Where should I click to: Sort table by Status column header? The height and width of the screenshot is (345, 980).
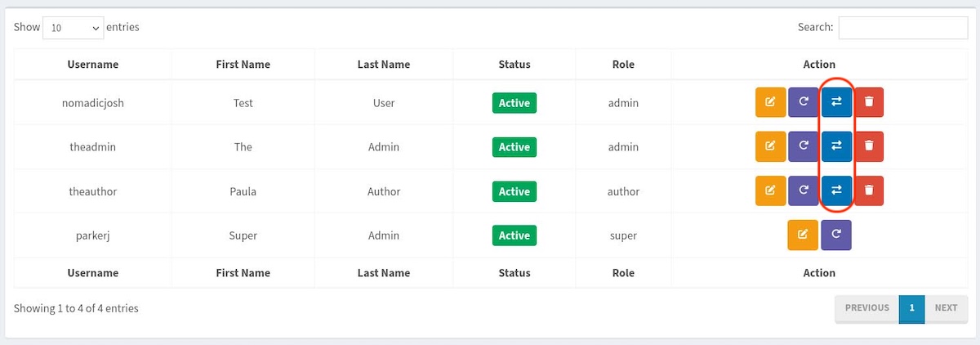pos(514,65)
